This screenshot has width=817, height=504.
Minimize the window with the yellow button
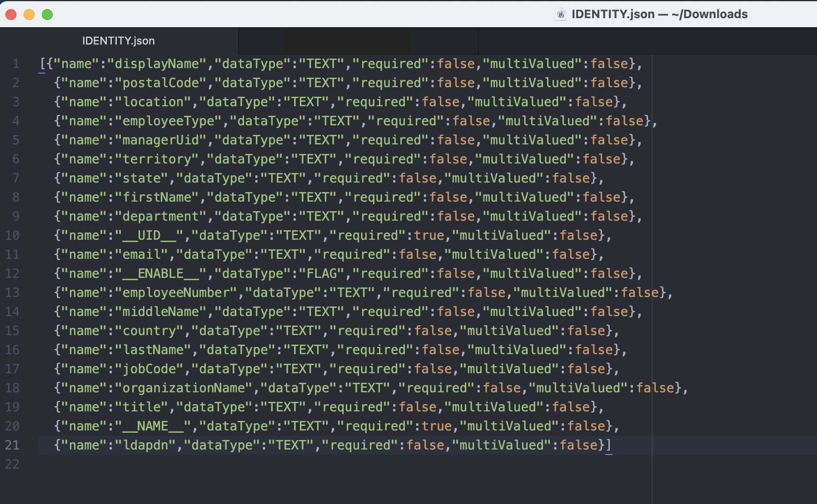[29, 15]
